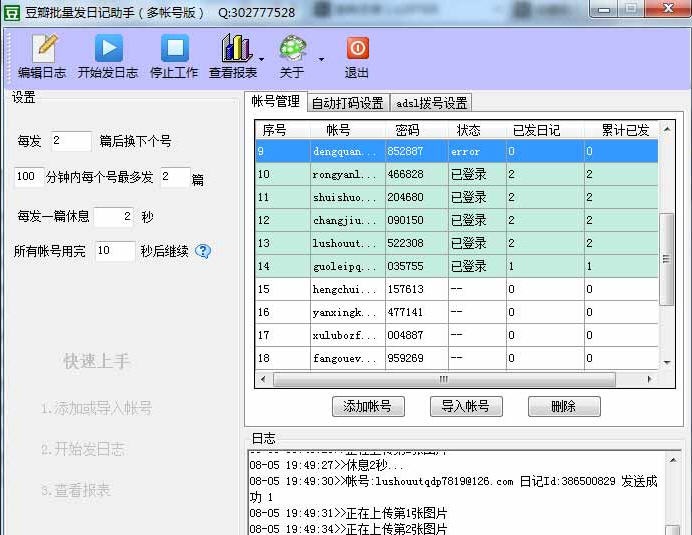The height and width of the screenshot is (535, 692).
Task: Click the 每发一篇休息 seconds input field
Action: 113,216
